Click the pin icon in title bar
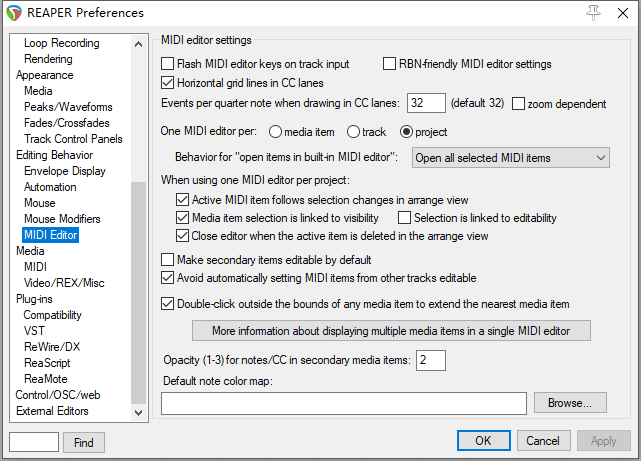 click(x=593, y=13)
